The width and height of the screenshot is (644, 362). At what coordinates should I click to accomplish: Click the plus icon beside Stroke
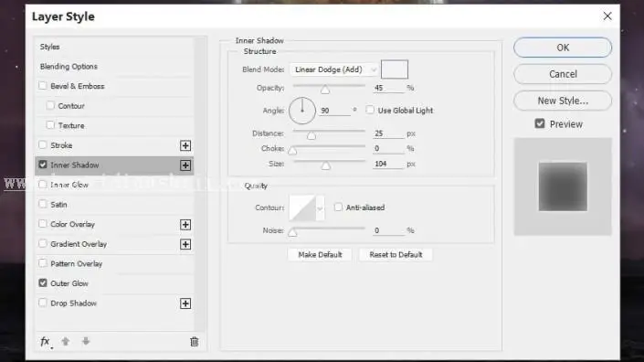(185, 145)
